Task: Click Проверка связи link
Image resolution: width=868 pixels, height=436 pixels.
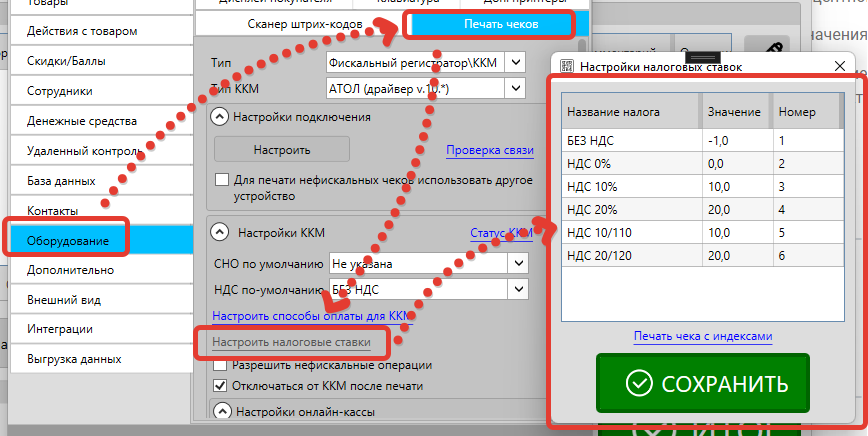Action: [490, 150]
